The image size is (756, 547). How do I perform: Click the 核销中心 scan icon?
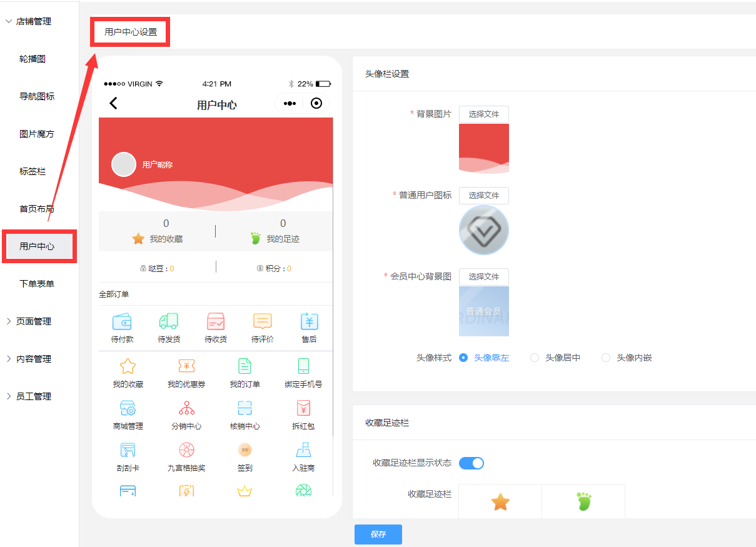click(x=244, y=408)
